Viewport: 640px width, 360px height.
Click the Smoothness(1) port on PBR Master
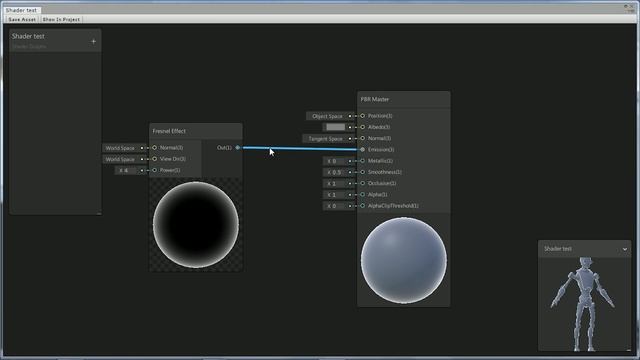pyautogui.click(x=362, y=172)
